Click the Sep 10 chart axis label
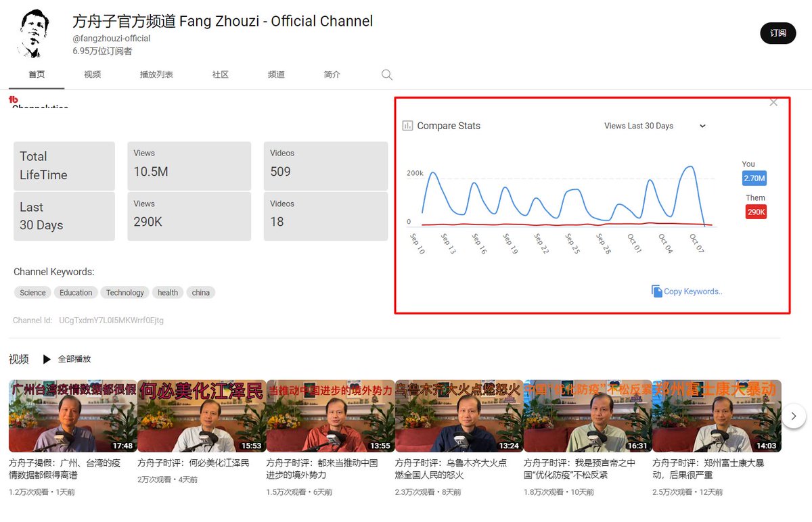The width and height of the screenshot is (812, 522). tap(418, 243)
